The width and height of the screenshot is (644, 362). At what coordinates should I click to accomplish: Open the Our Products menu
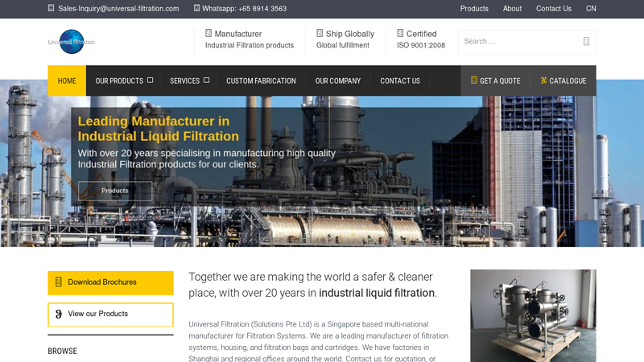point(119,81)
